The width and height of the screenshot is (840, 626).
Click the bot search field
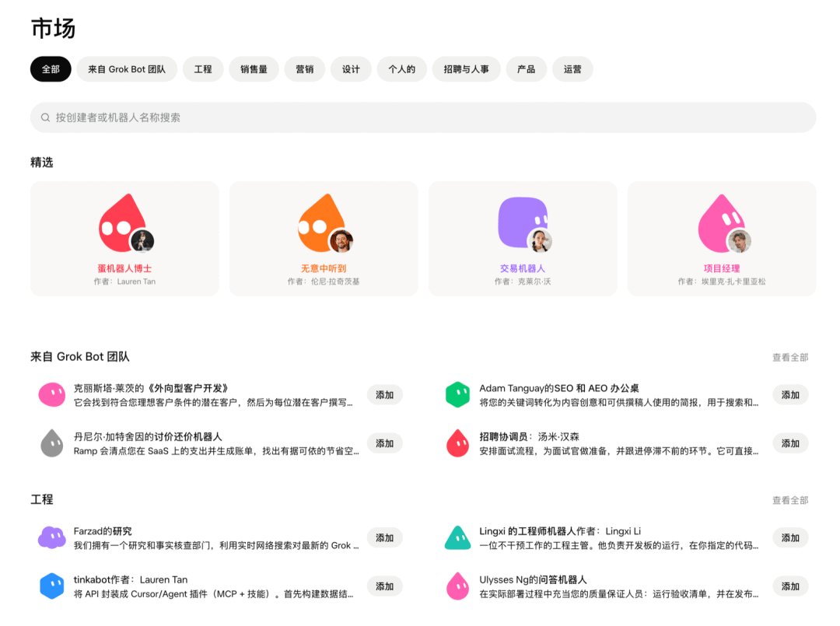pos(422,117)
